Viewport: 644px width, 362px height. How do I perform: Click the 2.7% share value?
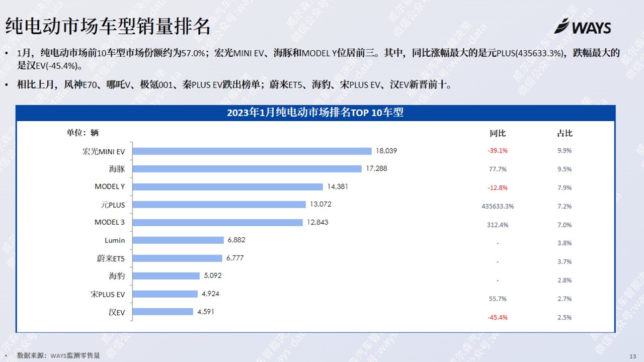[x=565, y=299]
